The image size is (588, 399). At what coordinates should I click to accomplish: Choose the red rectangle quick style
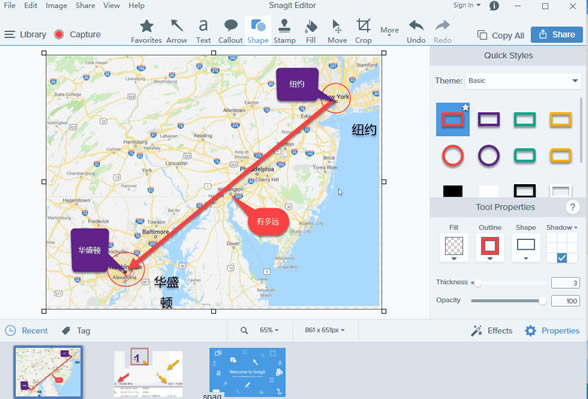pyautogui.click(x=453, y=120)
